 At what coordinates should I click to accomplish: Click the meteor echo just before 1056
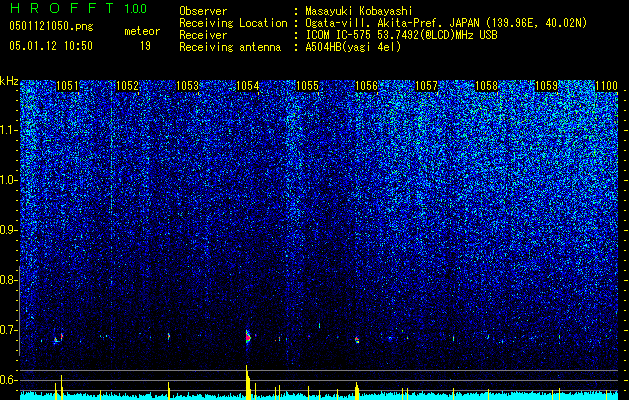click(357, 340)
